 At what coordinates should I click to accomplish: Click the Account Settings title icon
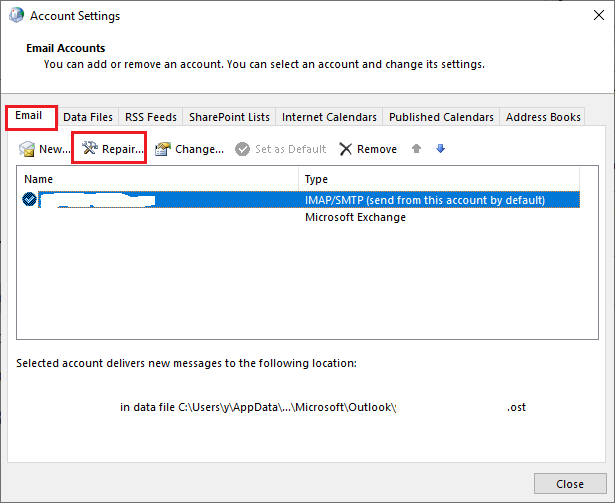click(16, 15)
